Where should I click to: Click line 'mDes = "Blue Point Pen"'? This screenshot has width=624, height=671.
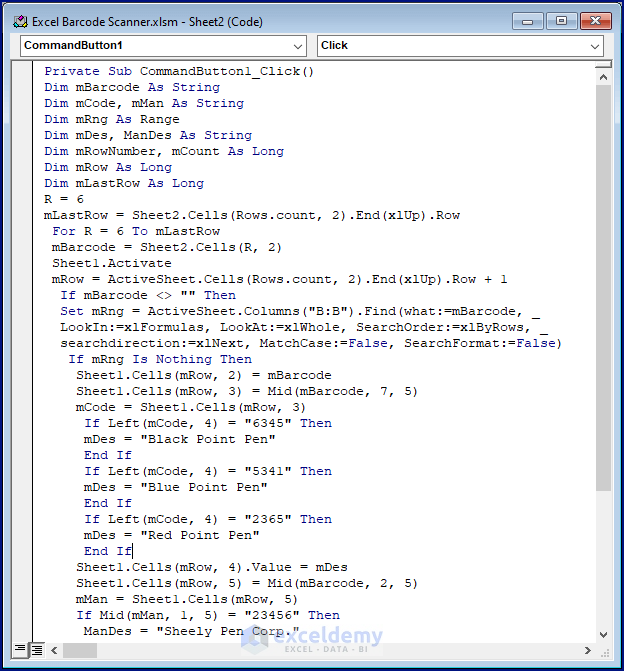175,487
